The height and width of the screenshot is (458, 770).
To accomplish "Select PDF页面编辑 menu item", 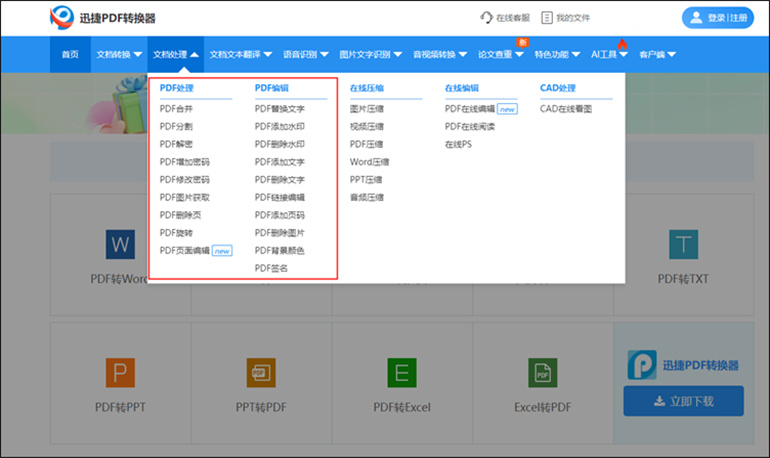I will point(185,251).
